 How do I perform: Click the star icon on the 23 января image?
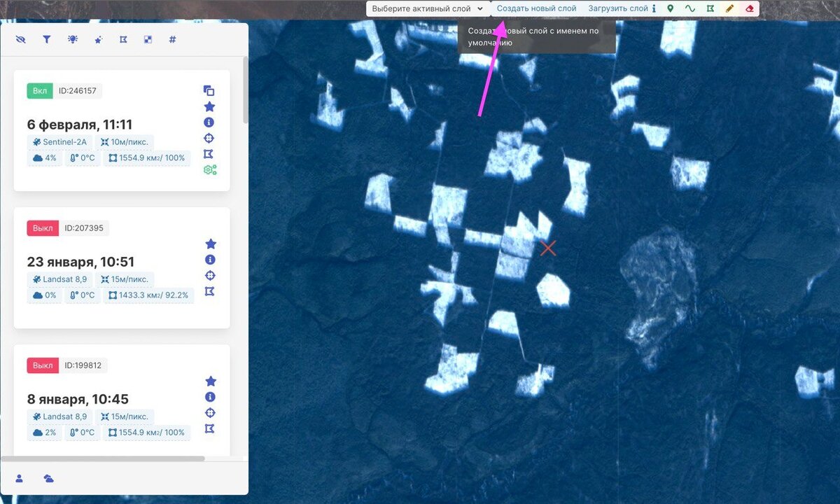point(210,244)
